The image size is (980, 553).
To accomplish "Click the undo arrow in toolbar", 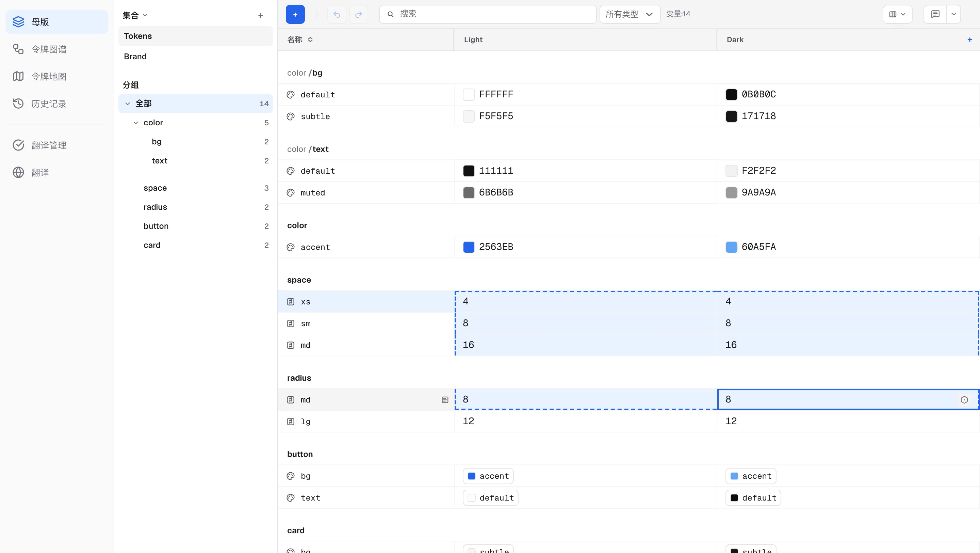I will (x=337, y=14).
